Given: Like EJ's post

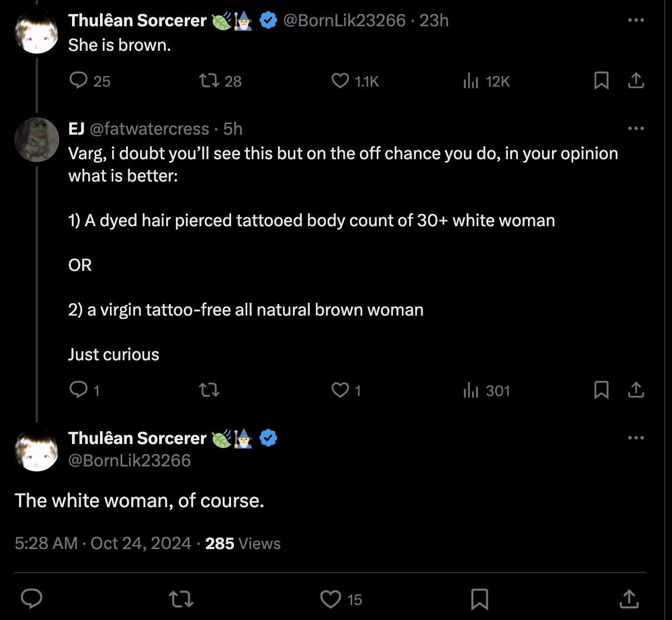Looking at the screenshot, I should tap(340, 390).
